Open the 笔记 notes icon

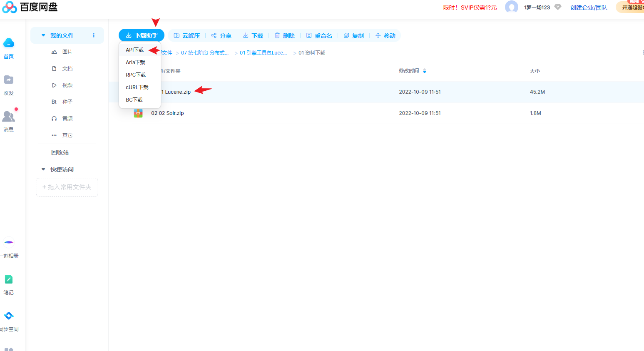(9, 279)
